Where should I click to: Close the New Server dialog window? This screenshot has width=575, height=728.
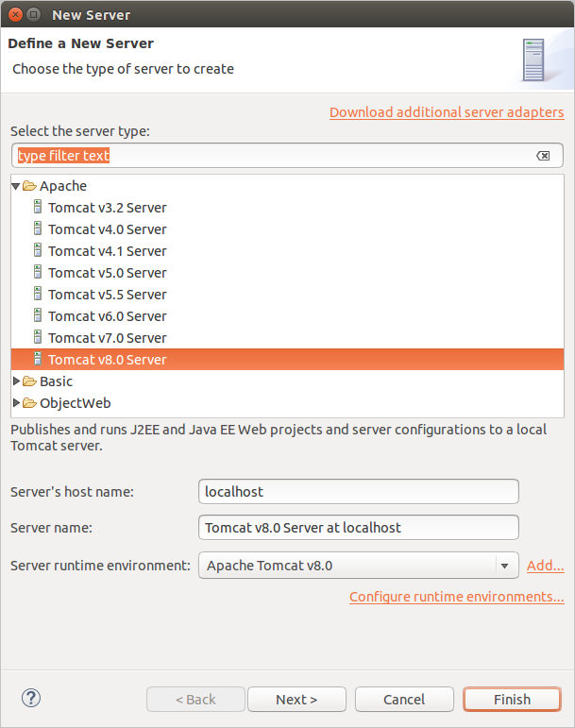point(16,15)
